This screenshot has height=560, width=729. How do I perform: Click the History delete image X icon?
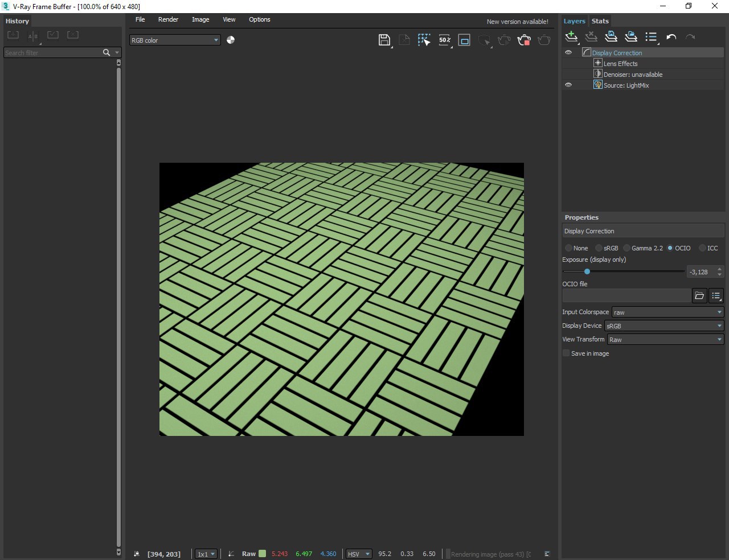coord(73,35)
